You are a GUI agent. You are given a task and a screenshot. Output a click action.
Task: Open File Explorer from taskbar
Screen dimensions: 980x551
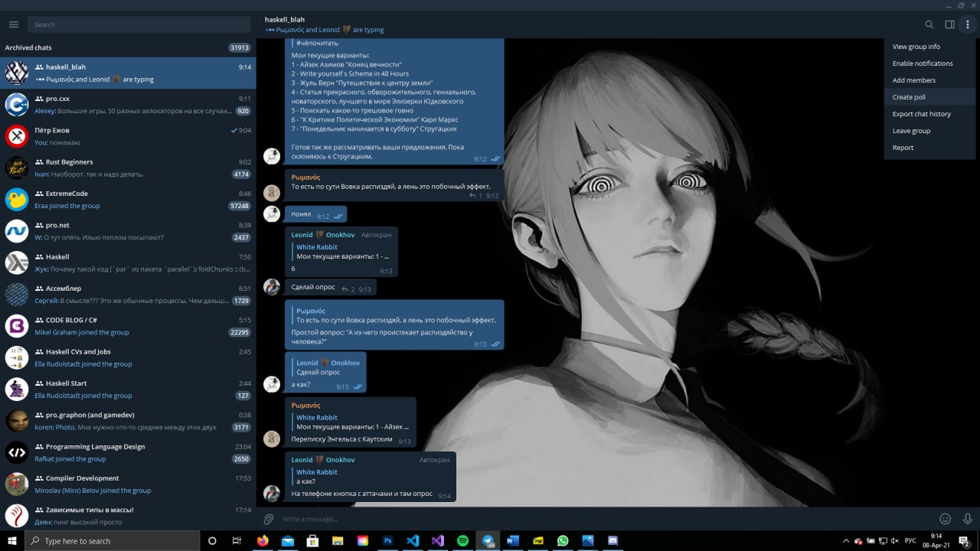tap(338, 540)
